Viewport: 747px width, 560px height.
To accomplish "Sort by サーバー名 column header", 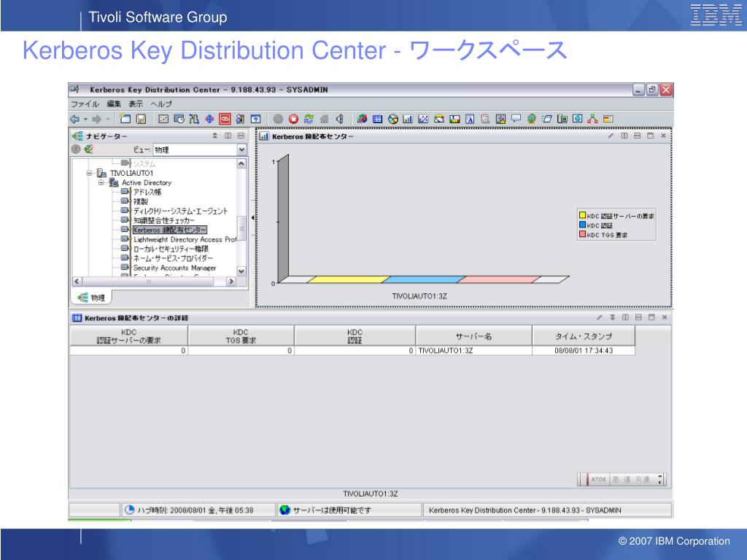I will coord(473,336).
